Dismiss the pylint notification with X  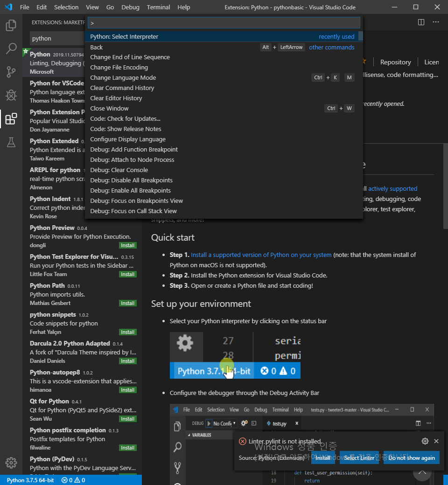(x=436, y=441)
